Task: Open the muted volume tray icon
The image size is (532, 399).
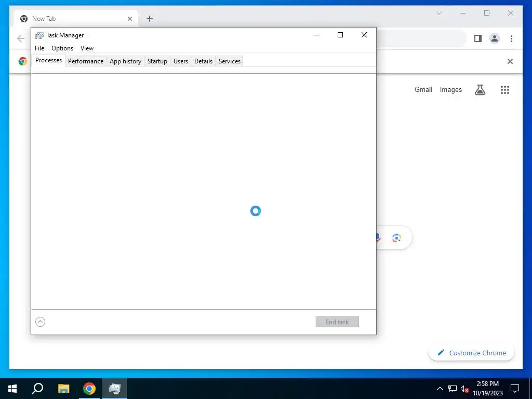Action: coord(464,389)
